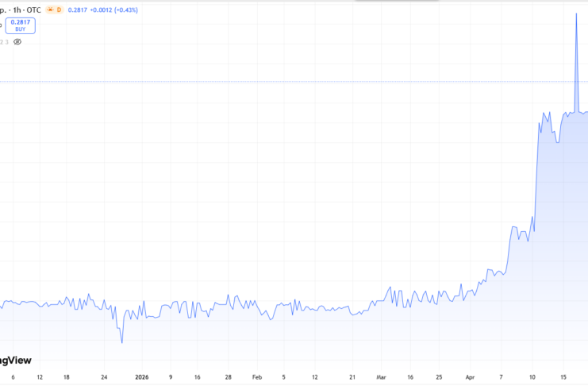Click the 25 date label on time axis
Viewport: 588px width, 386px height.
439,377
